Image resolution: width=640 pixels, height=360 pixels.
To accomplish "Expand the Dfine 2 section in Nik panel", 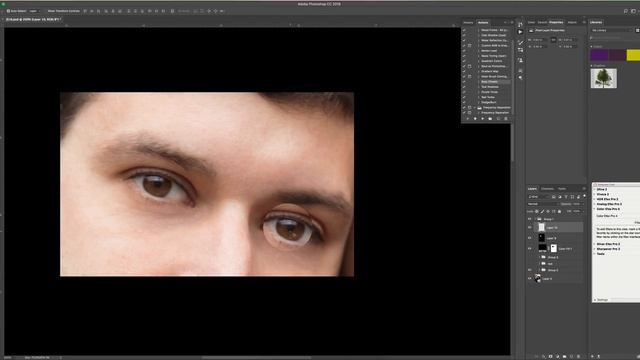I will coord(595,189).
